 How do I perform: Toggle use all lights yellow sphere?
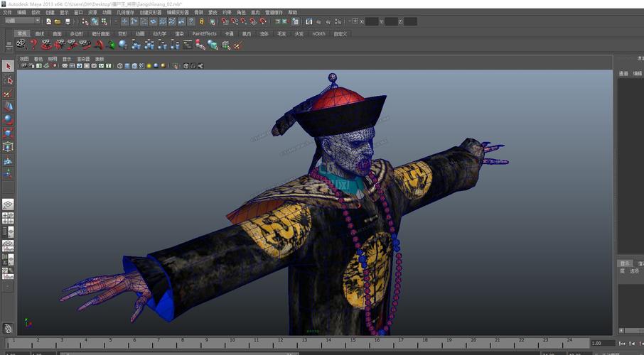coord(149,65)
